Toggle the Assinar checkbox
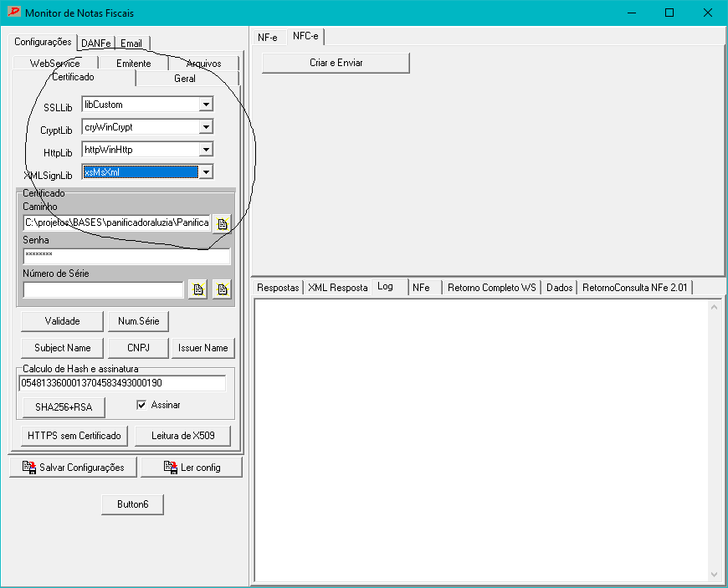 point(141,405)
